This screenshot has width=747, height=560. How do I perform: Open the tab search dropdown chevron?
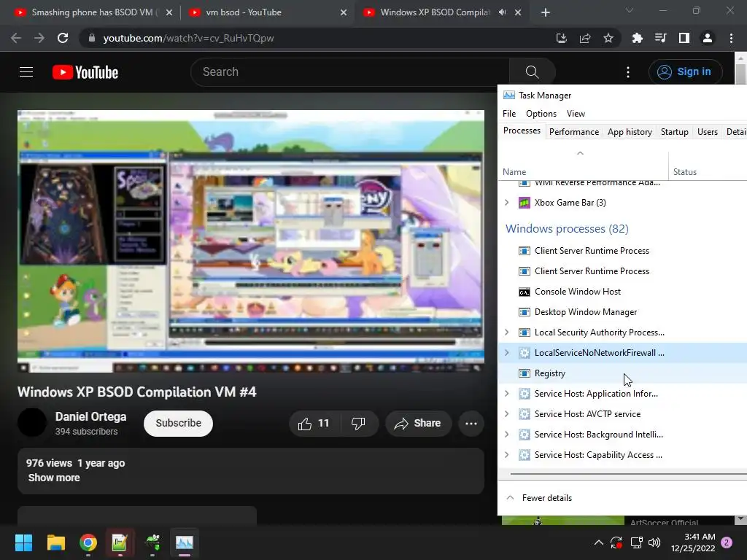click(x=630, y=10)
